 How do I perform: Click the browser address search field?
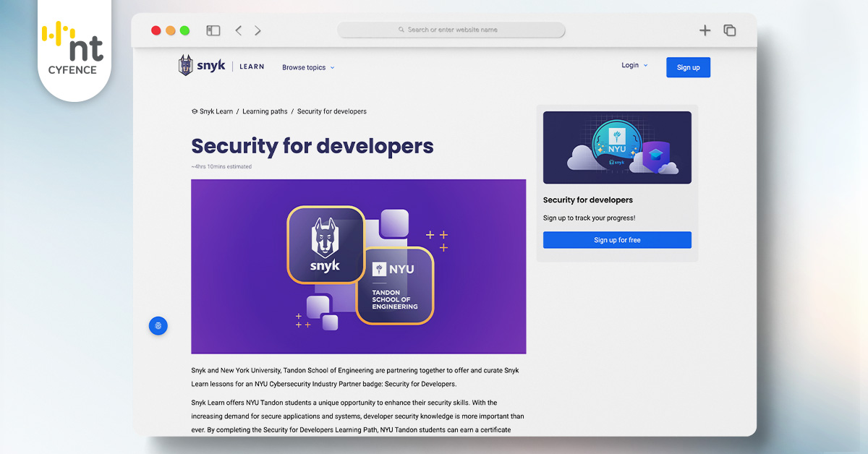(x=451, y=30)
